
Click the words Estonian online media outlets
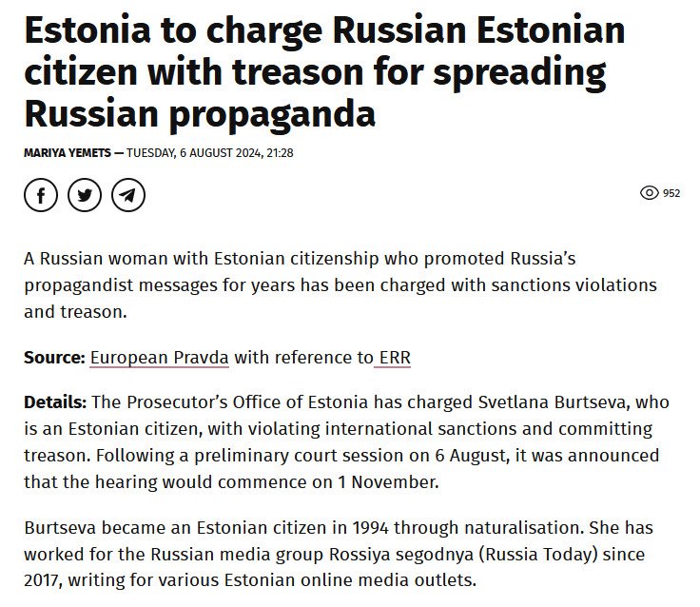tap(350, 580)
